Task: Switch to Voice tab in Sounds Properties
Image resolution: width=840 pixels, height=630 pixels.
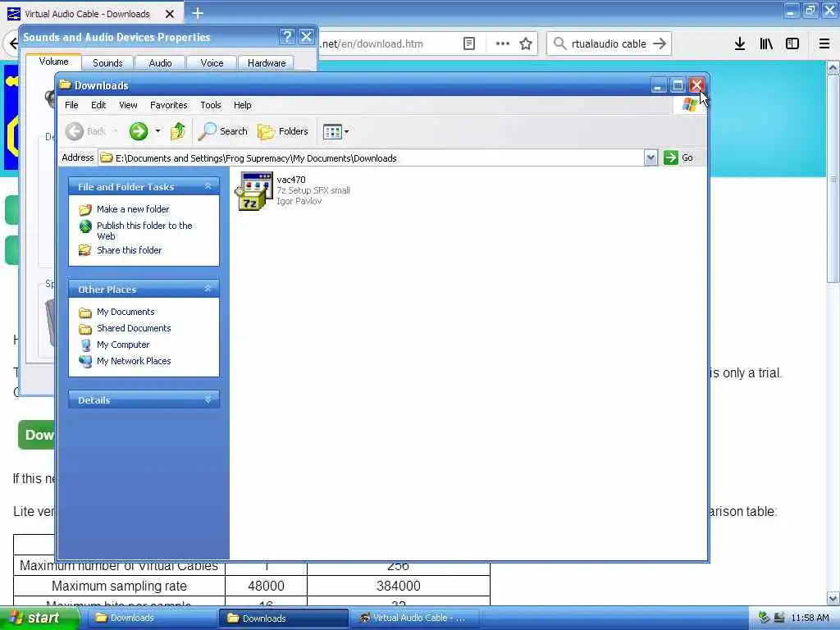Action: click(x=212, y=63)
